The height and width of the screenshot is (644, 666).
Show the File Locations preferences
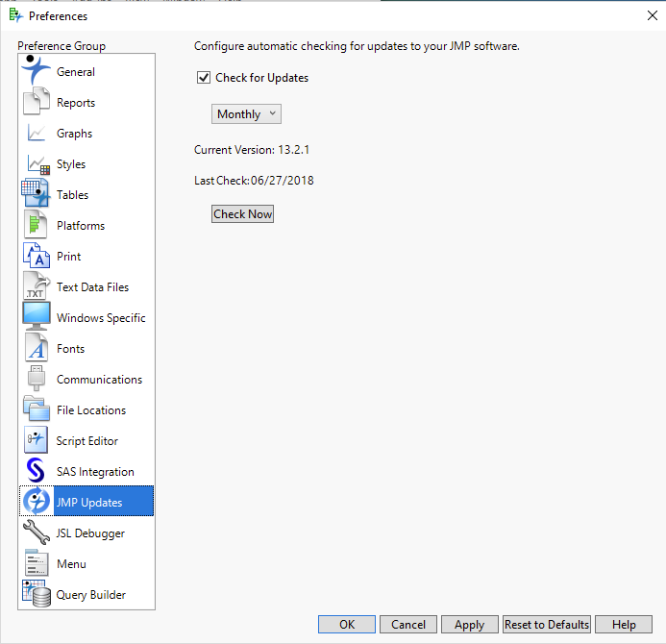[91, 410]
